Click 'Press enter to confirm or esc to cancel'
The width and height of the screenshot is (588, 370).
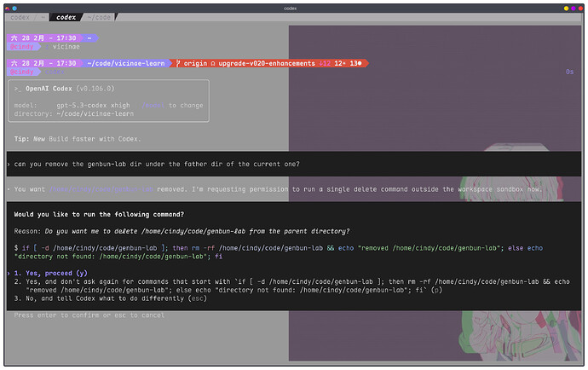pyautogui.click(x=89, y=315)
